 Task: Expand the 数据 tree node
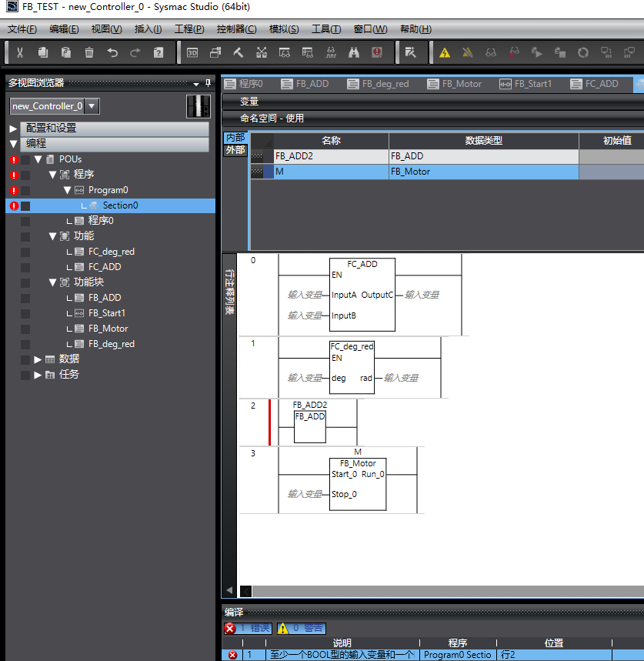point(38,359)
